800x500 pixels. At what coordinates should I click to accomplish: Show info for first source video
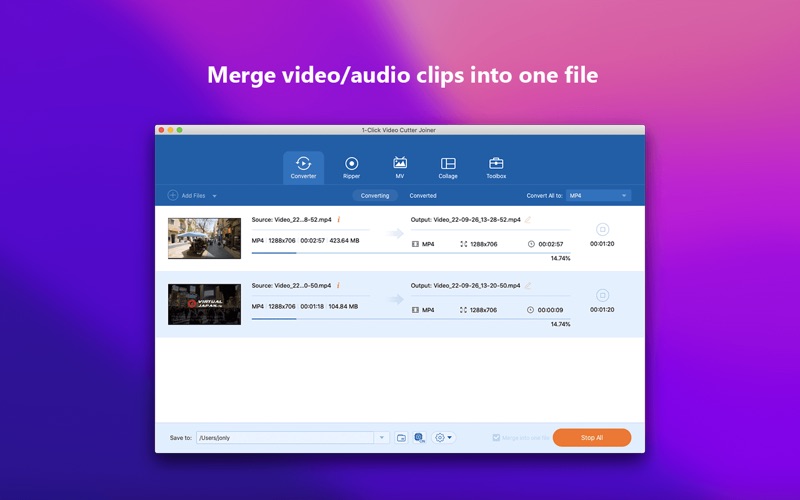pos(339,219)
